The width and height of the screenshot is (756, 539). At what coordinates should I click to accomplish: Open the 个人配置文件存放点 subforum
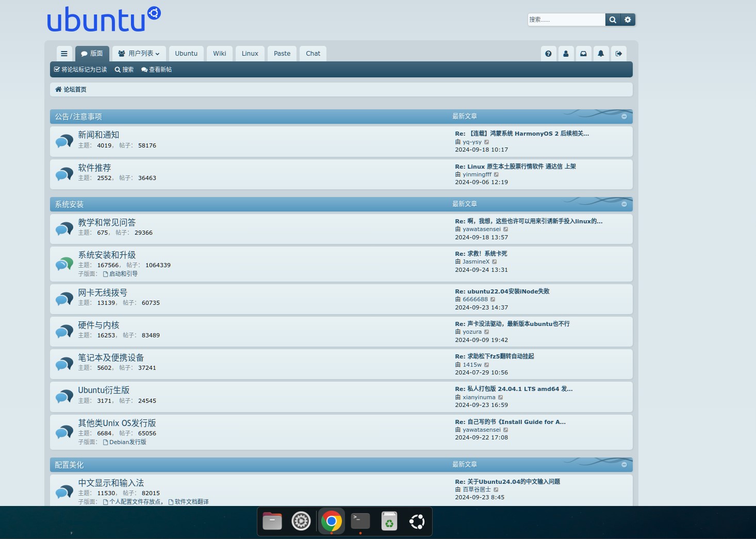[132, 502]
